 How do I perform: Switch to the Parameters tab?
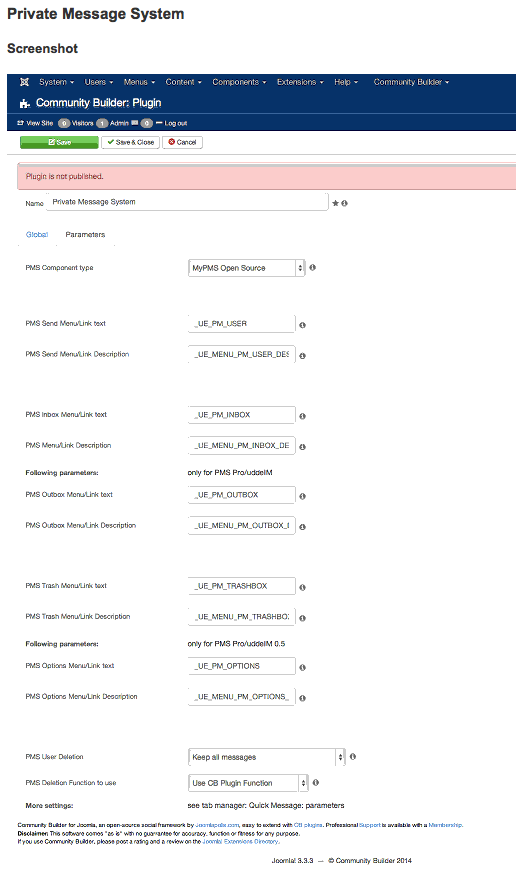tap(85, 234)
